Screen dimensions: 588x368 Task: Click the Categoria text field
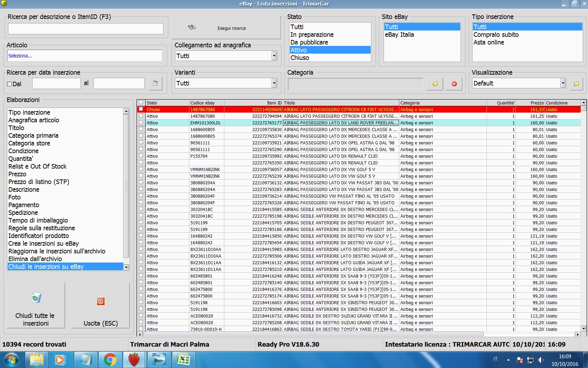(356, 84)
